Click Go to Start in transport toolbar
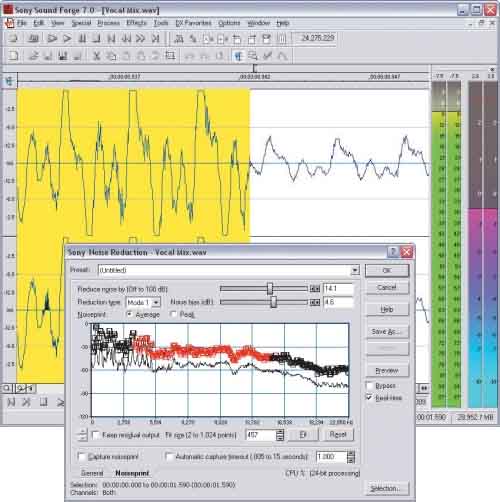 (x=111, y=39)
